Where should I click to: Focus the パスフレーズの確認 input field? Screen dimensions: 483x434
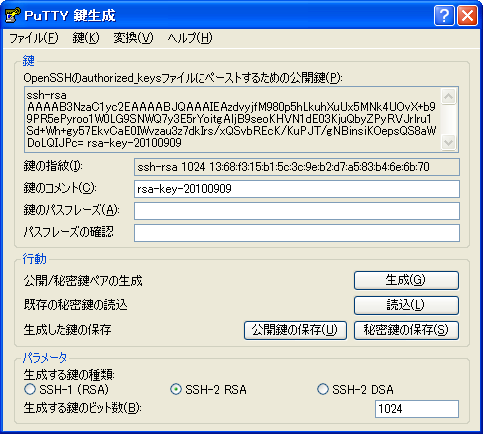click(x=297, y=233)
